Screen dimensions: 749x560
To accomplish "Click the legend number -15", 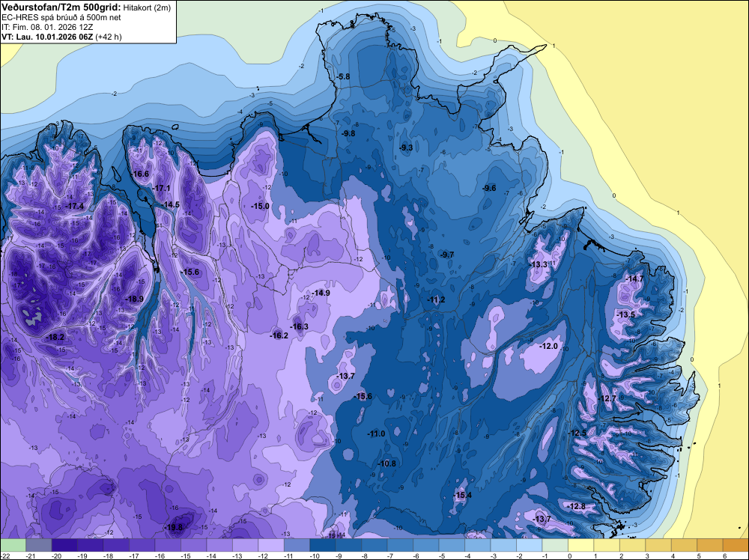I will pyautogui.click(x=186, y=556).
